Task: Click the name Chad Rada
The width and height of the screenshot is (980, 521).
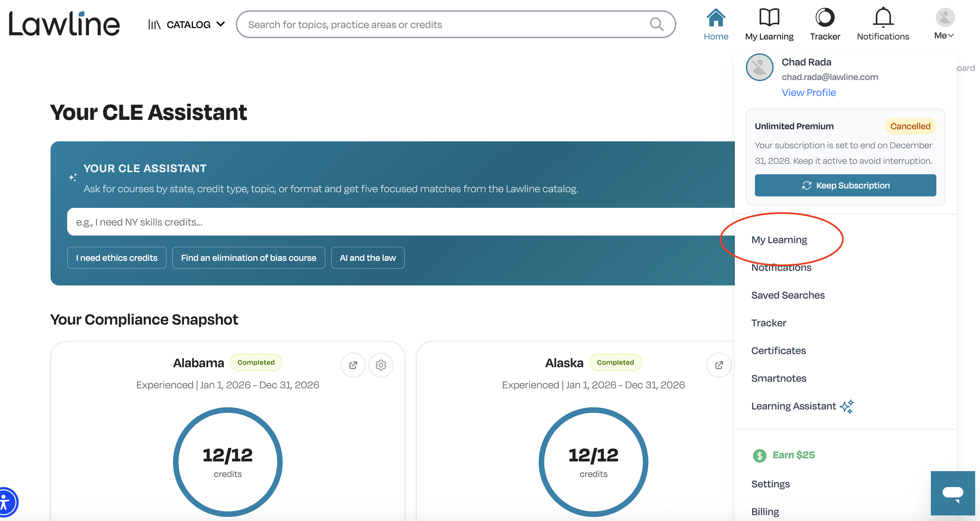Action: (x=807, y=62)
